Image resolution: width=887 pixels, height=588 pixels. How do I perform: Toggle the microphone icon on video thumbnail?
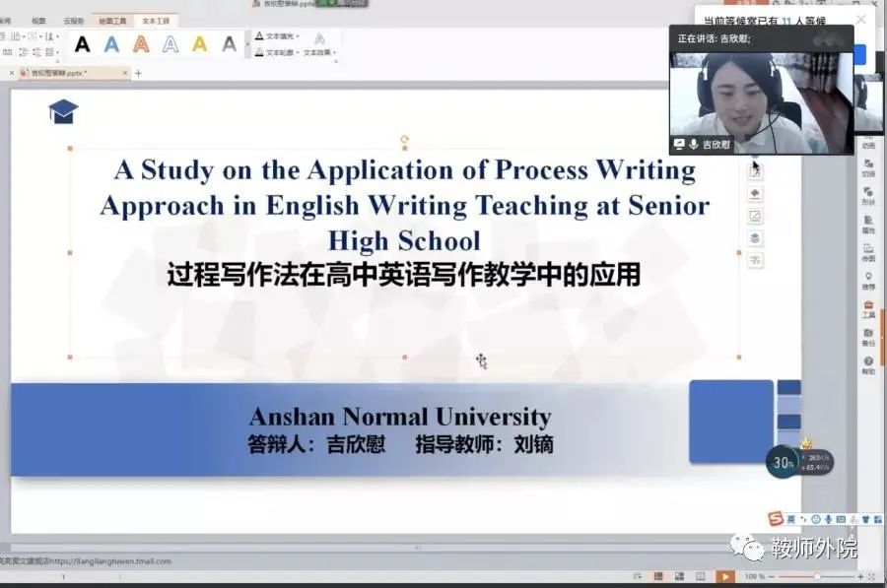pyautogui.click(x=693, y=144)
